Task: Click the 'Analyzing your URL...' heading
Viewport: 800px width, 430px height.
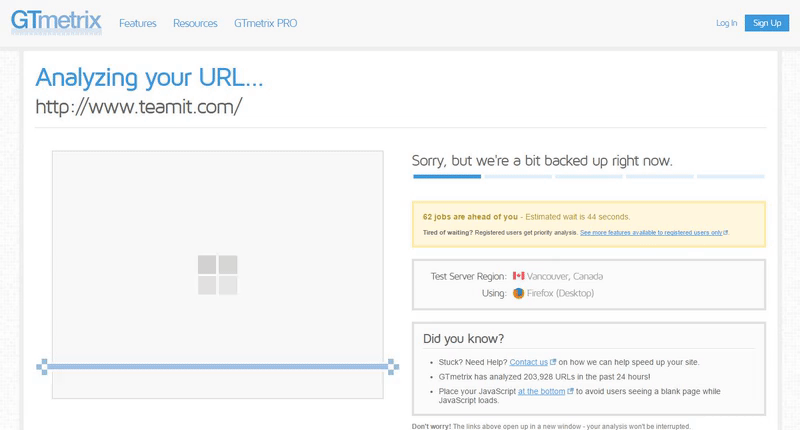Action: click(x=149, y=79)
